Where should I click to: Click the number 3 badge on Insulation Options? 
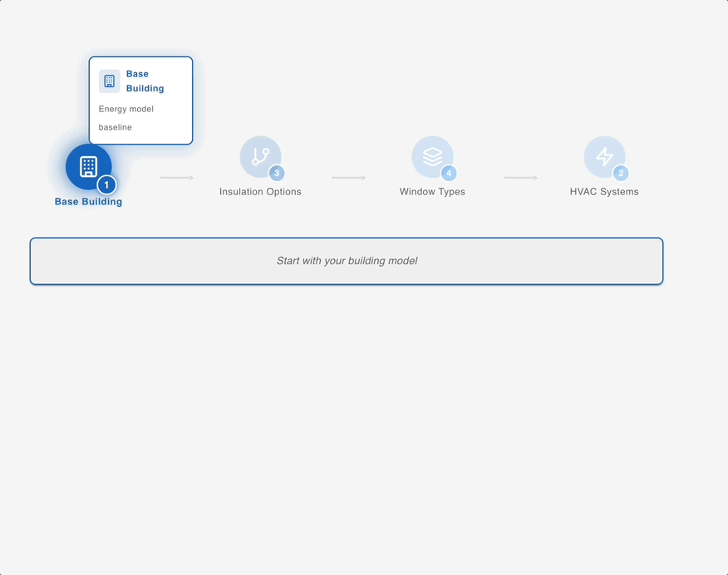click(277, 174)
